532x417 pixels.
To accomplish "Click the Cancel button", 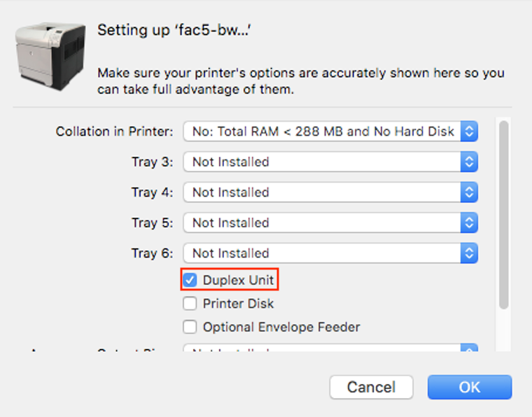I will pos(371,387).
